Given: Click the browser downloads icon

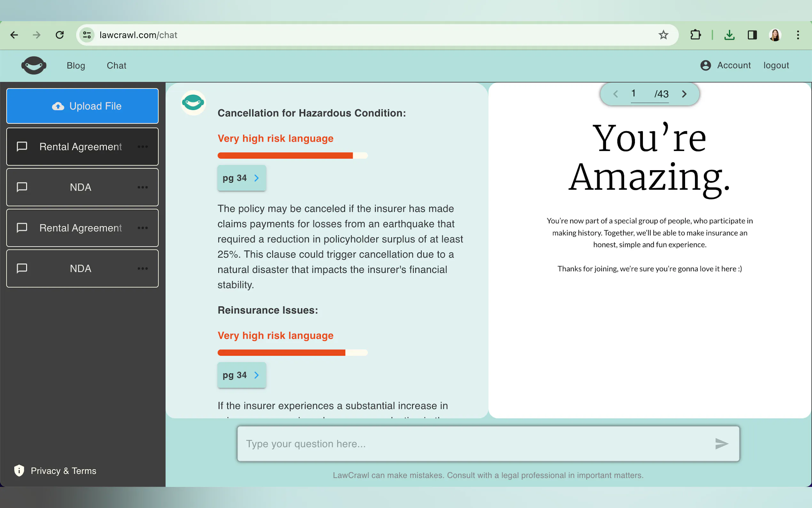Looking at the screenshot, I should tap(729, 35).
